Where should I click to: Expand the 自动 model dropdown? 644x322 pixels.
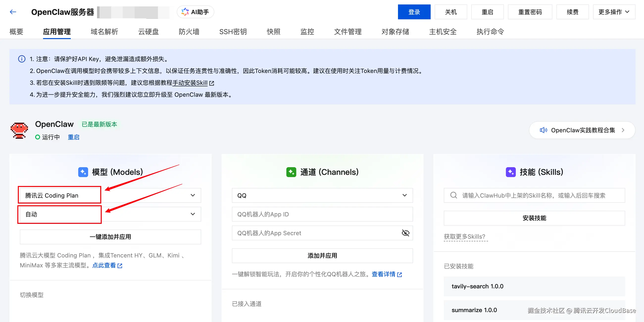(193, 214)
